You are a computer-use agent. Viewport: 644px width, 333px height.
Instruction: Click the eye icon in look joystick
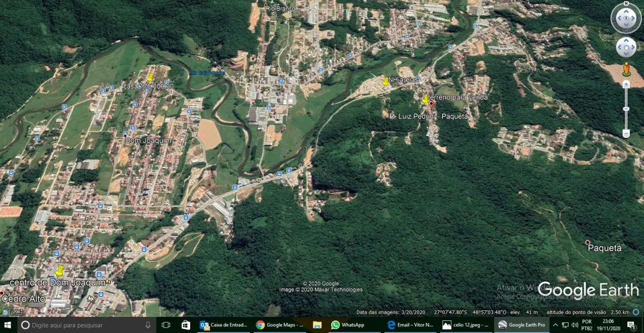(626, 19)
